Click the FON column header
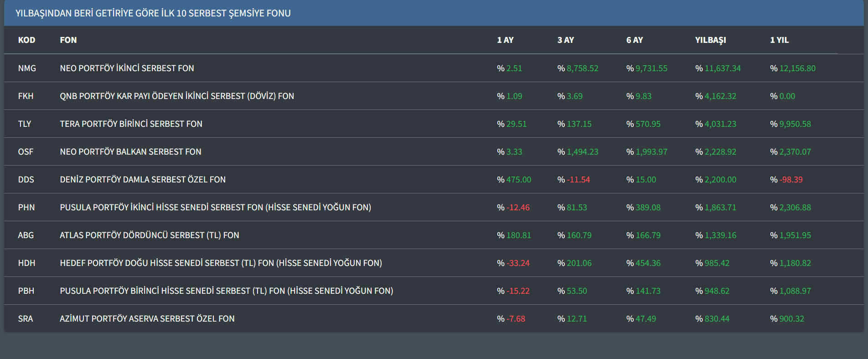Image resolution: width=868 pixels, height=359 pixels. (x=68, y=40)
